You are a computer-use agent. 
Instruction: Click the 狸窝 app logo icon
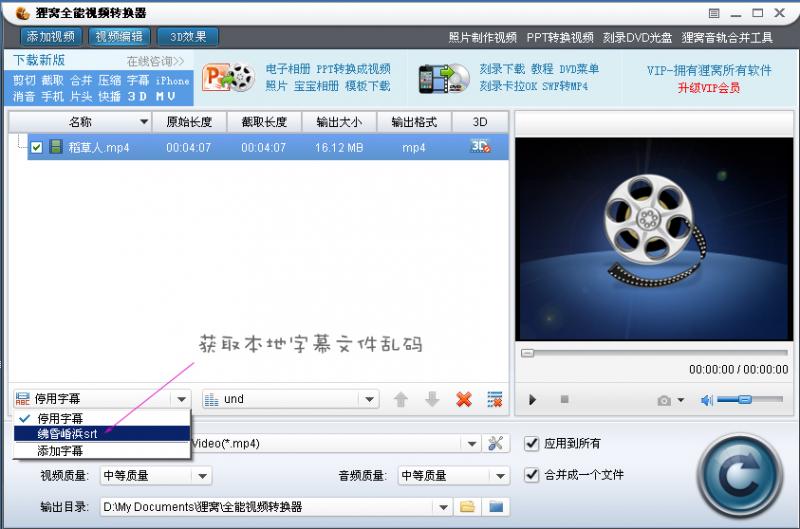(x=22, y=13)
